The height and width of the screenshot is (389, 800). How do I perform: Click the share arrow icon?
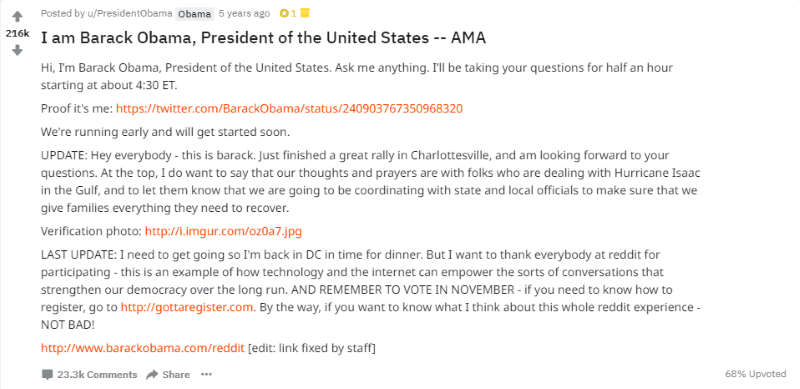pos(152,375)
